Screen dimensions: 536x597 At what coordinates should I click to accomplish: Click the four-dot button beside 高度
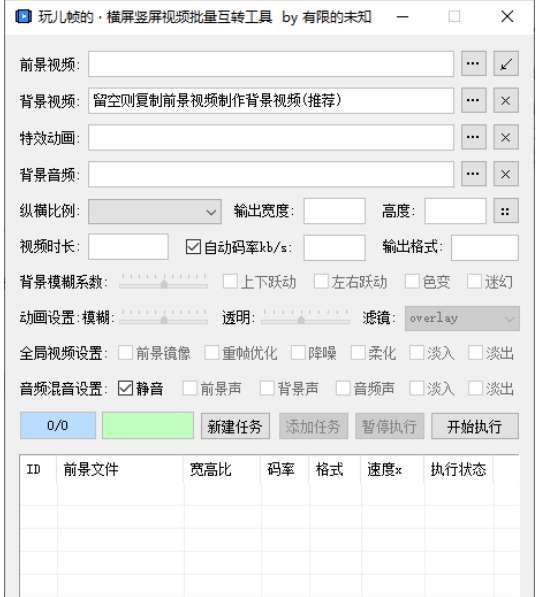point(506,211)
